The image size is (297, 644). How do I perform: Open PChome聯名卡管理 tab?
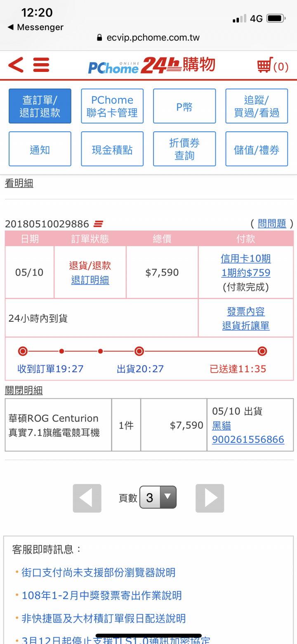(112, 106)
